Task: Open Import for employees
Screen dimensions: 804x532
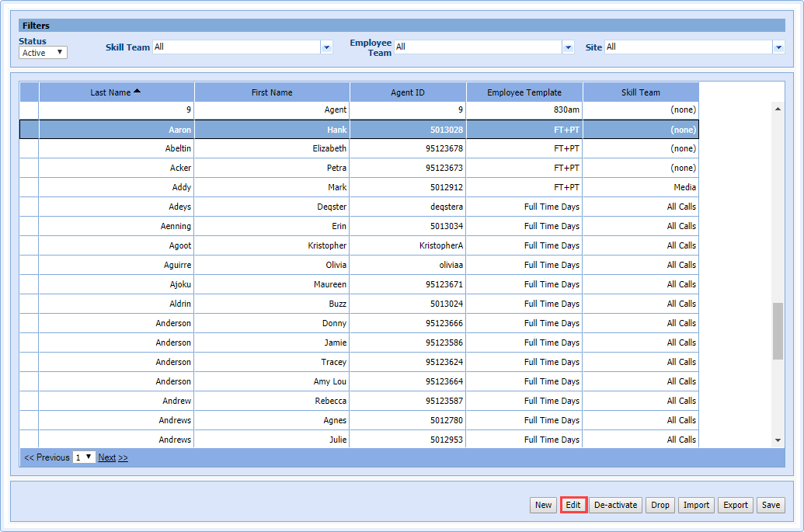Action: pos(696,505)
